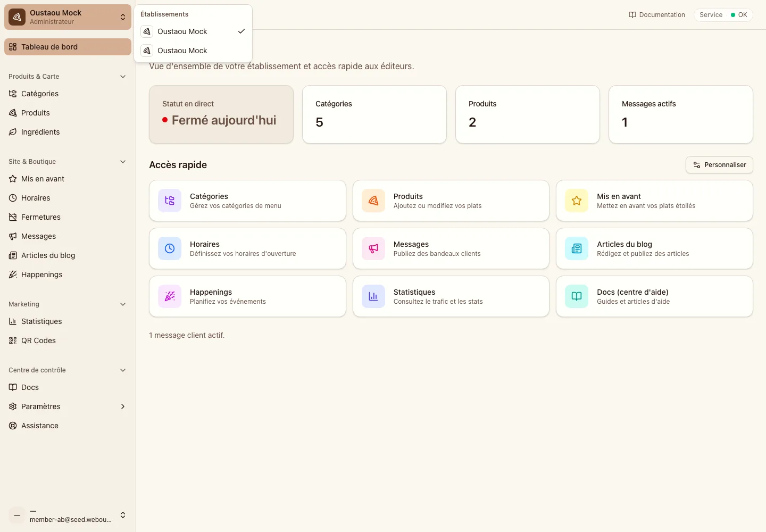The image size is (766, 532).
Task: Click the Produits pizza icon in sidebar
Action: tap(13, 113)
